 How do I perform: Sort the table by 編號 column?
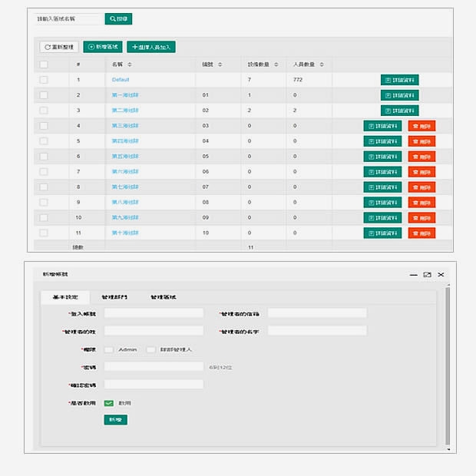(220, 64)
